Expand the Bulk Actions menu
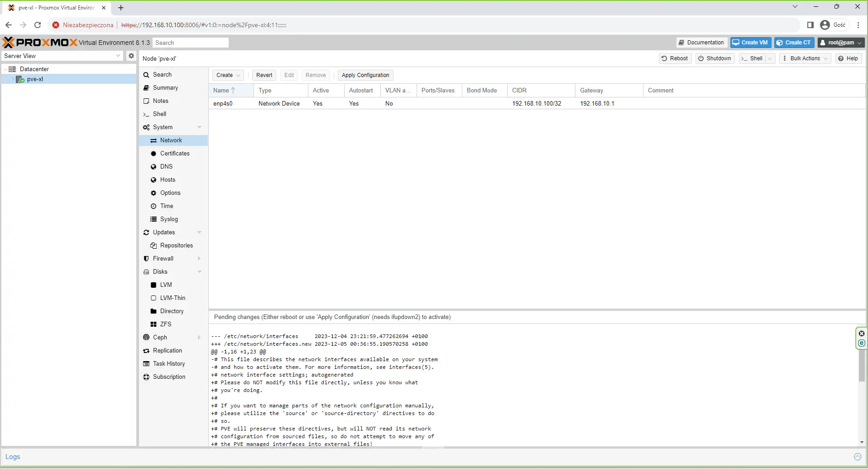The height and width of the screenshot is (469, 868). pos(805,58)
